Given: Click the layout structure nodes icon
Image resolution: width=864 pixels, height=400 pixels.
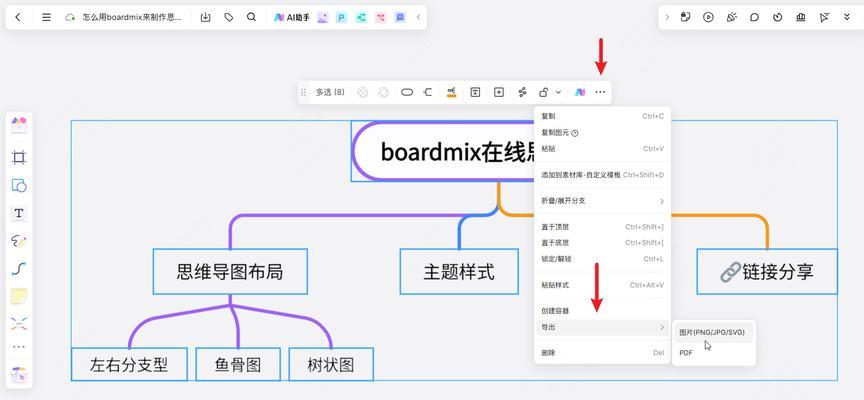Looking at the screenshot, I should click(522, 93).
